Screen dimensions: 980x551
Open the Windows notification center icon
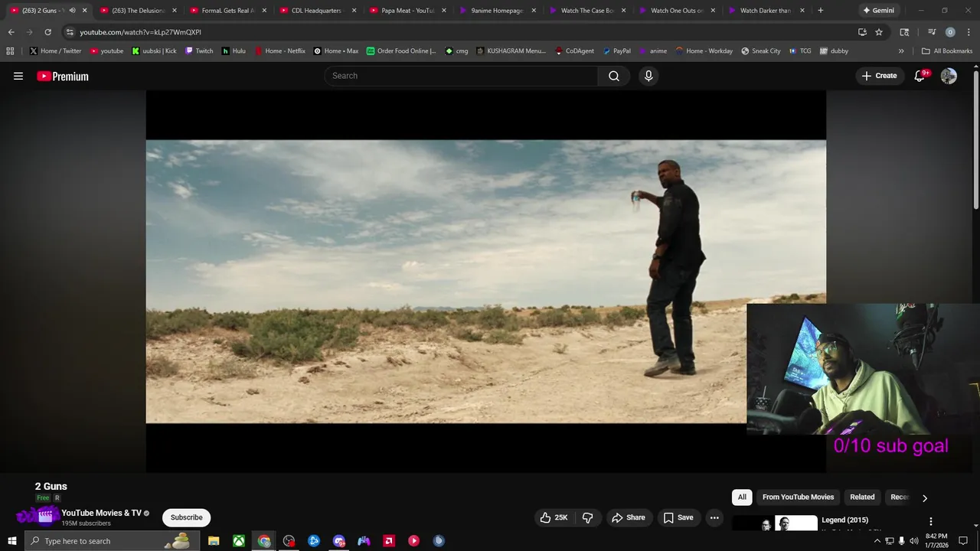tap(963, 541)
